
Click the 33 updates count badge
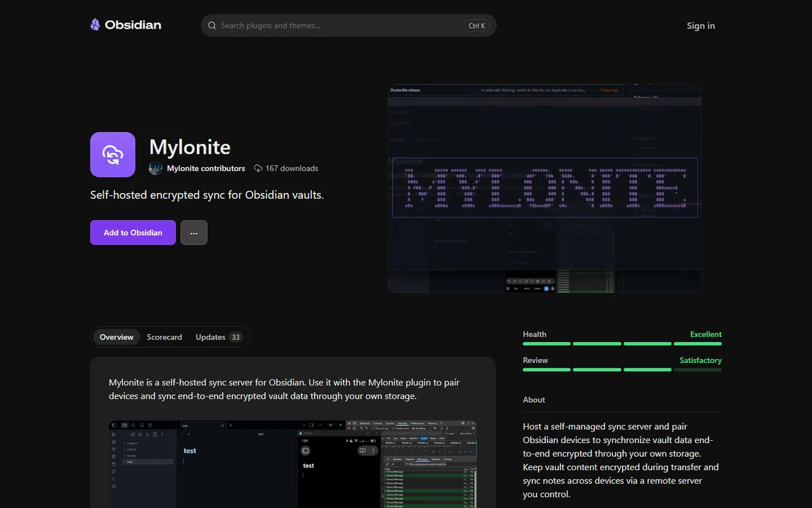tap(235, 337)
